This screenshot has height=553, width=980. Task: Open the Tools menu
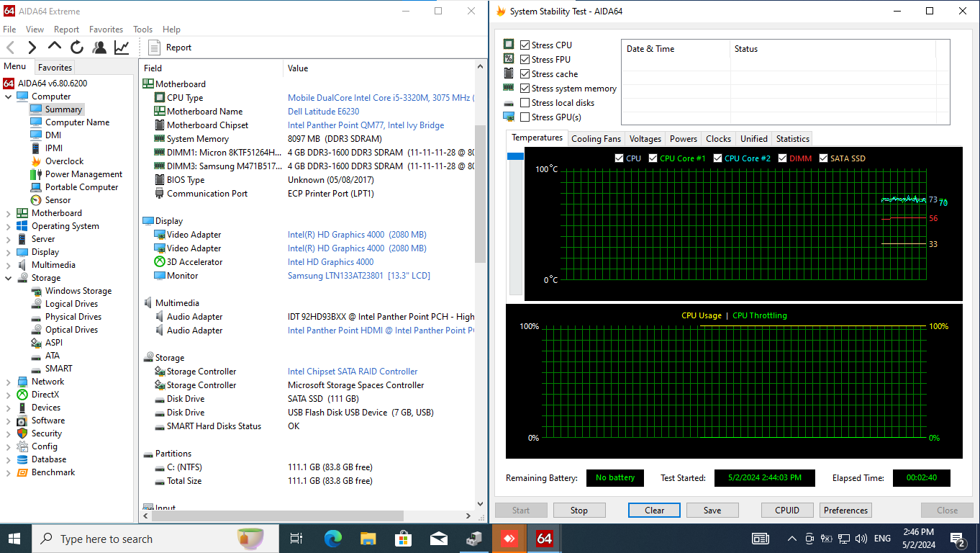click(142, 30)
